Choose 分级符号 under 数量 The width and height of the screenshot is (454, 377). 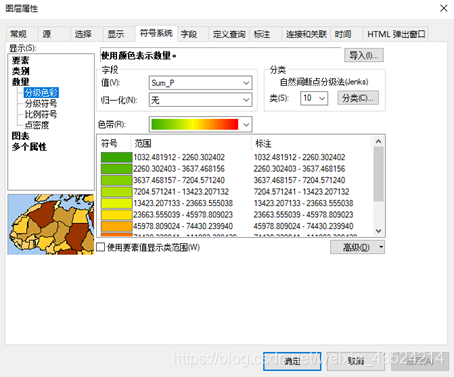coord(41,103)
